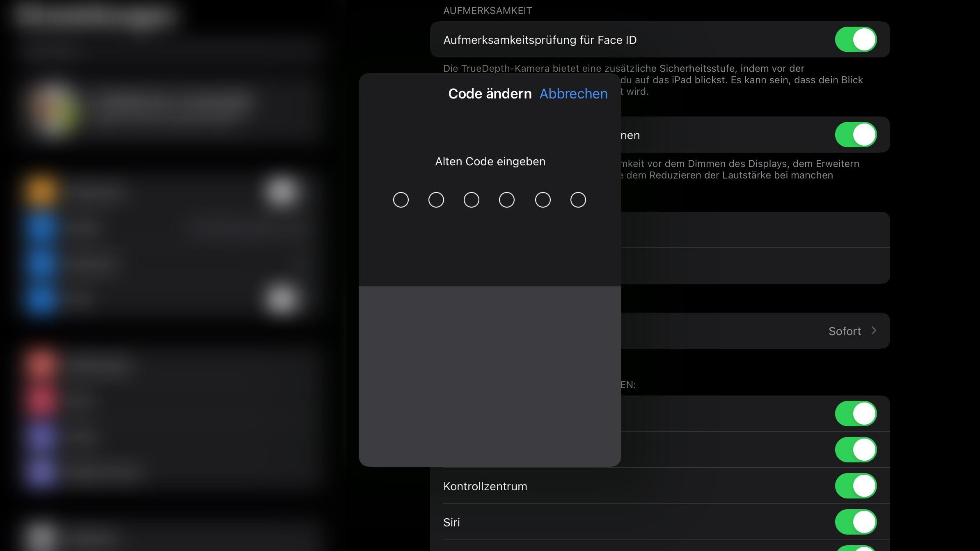Turn off the first toggle above Kontrollzentrum
The width and height of the screenshot is (980, 551).
[856, 414]
